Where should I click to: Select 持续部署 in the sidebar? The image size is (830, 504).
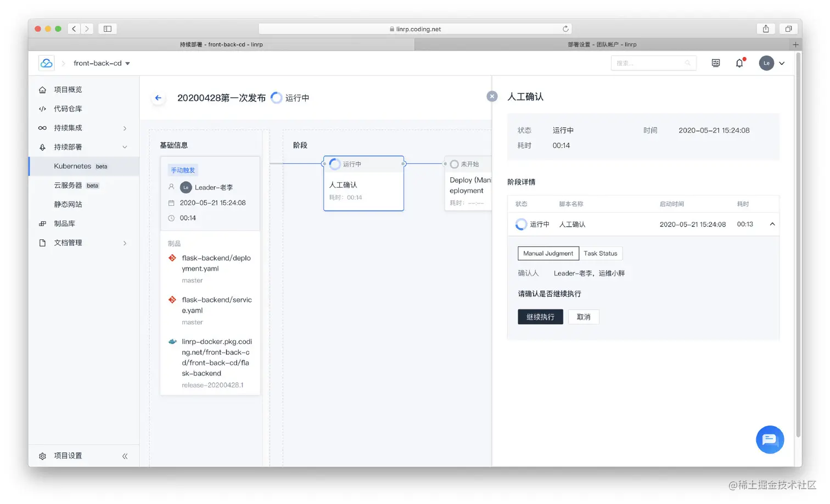68,147
